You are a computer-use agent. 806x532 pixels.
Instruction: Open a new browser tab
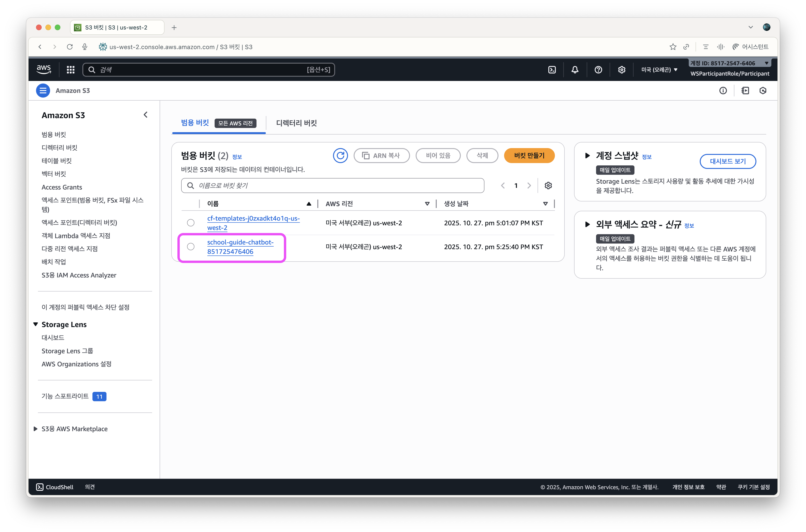(174, 27)
